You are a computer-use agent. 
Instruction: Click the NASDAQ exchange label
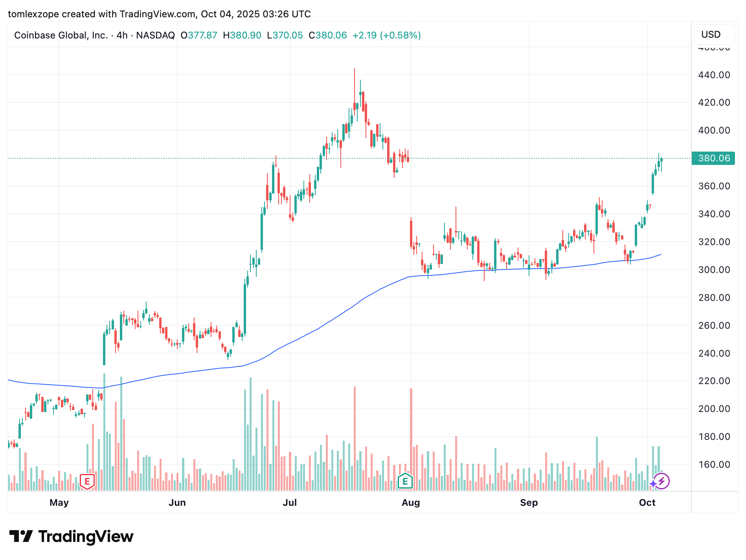155,35
